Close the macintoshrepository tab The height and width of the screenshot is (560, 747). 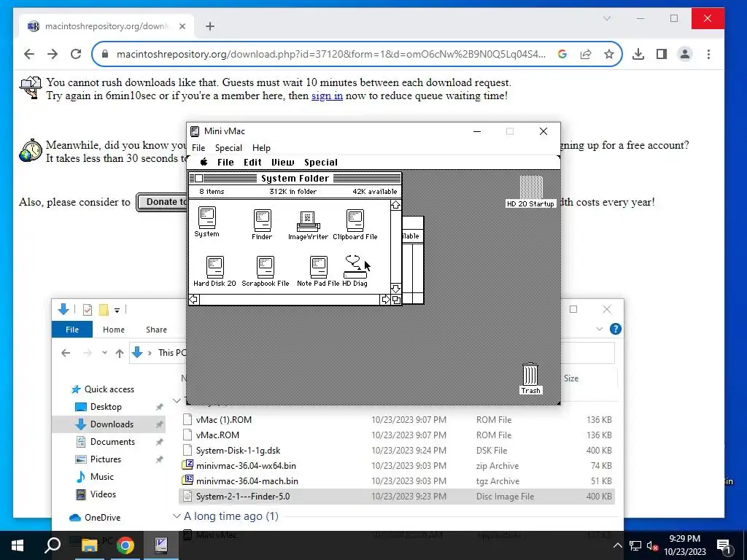click(x=182, y=26)
